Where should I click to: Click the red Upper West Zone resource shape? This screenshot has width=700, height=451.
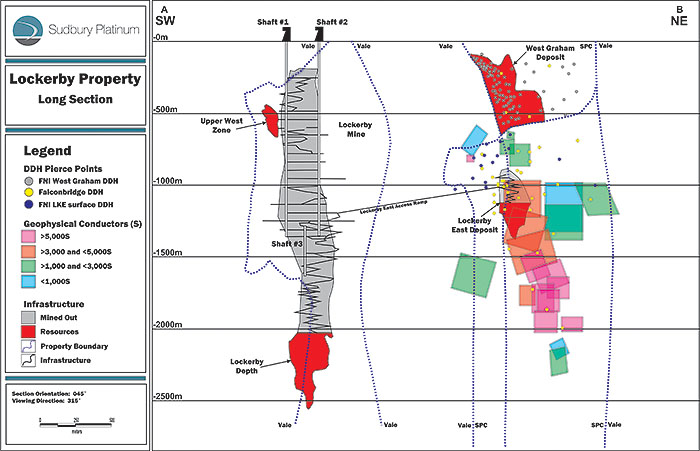271,121
